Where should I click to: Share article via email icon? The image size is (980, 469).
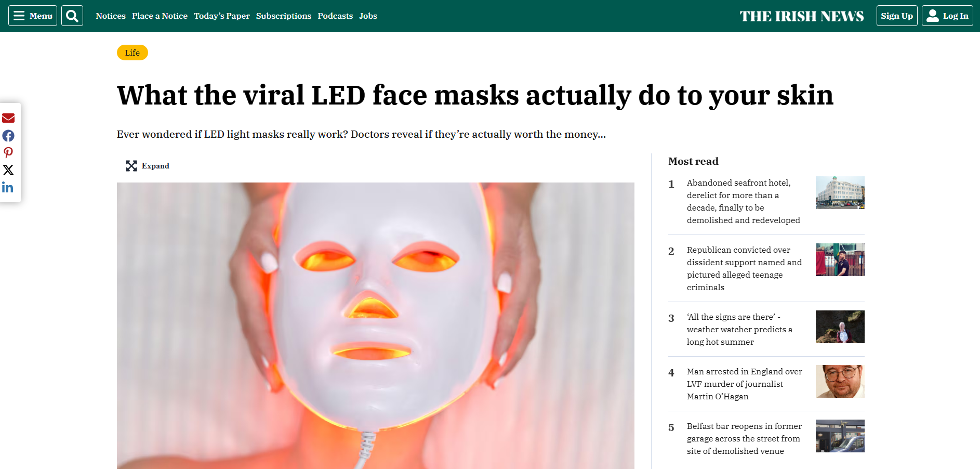(x=8, y=118)
